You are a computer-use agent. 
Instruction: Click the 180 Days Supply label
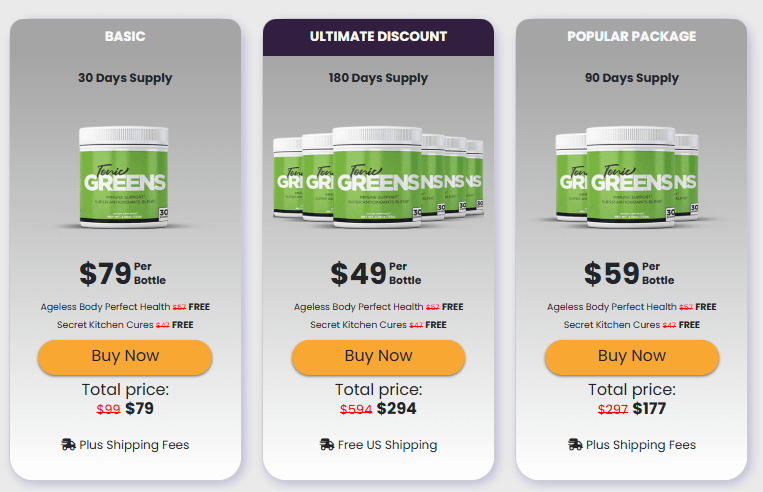pyautogui.click(x=378, y=78)
